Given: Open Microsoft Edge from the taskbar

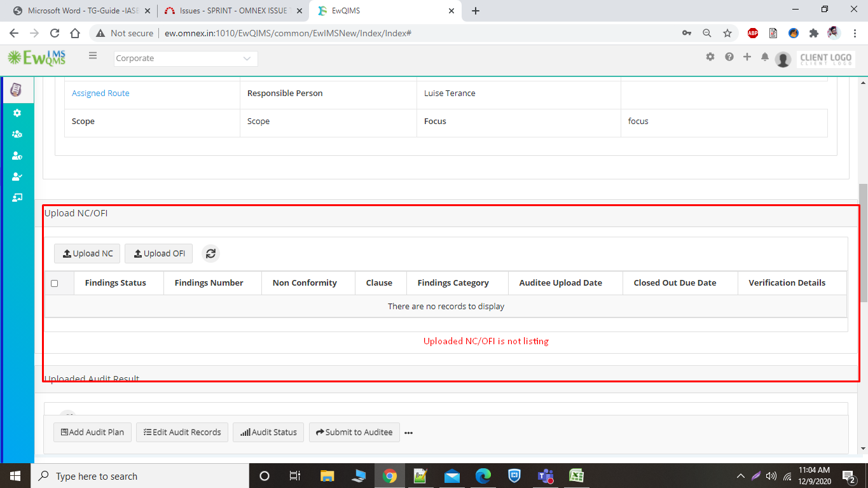Looking at the screenshot, I should [483, 476].
